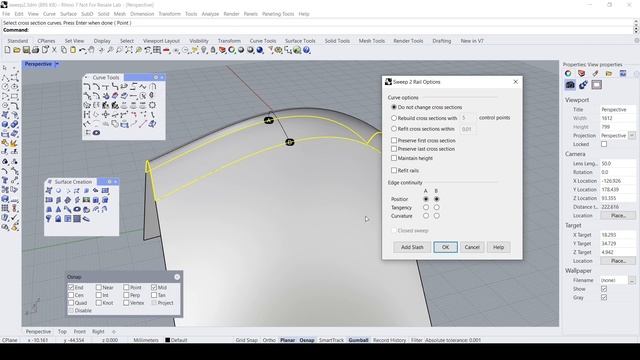The width and height of the screenshot is (640, 360).
Task: Toggle the Show wallpaper checkbox
Action: (x=604, y=289)
